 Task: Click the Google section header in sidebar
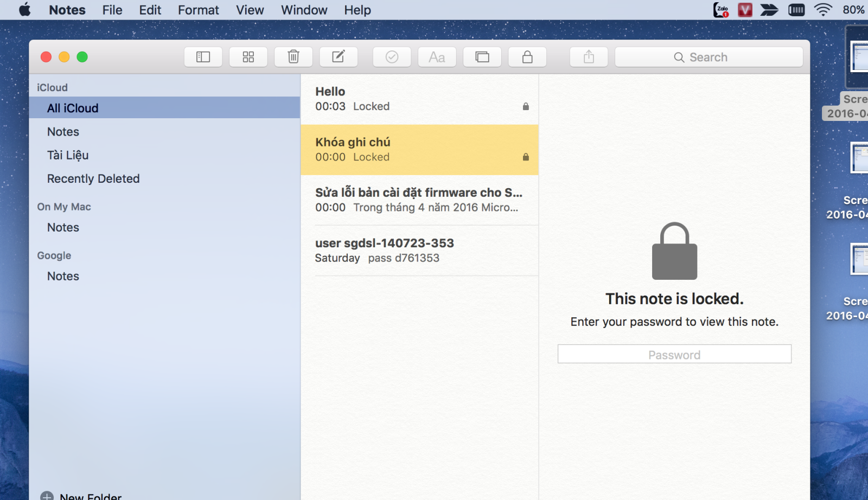pyautogui.click(x=54, y=255)
